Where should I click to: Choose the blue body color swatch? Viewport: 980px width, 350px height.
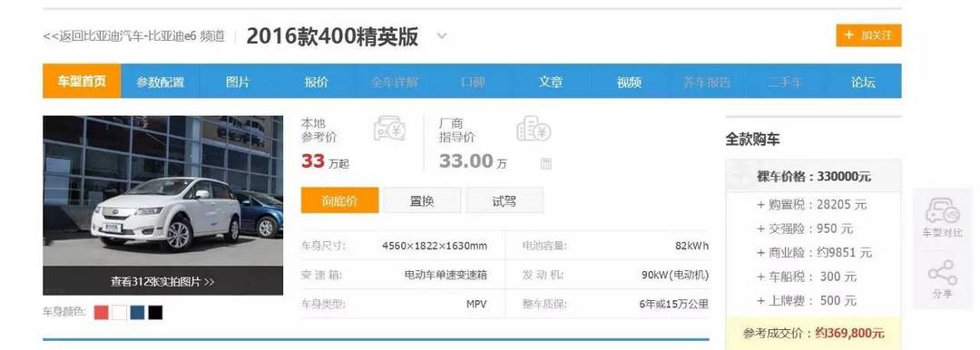tap(138, 313)
